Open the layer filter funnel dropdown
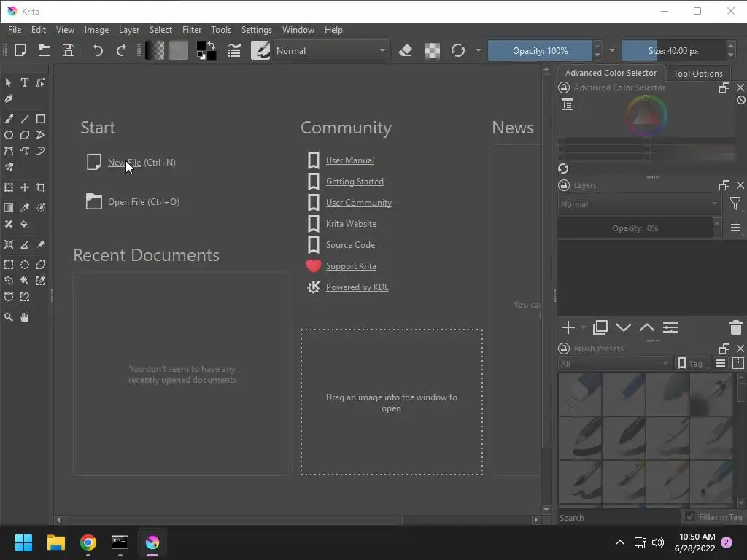Image resolution: width=747 pixels, height=560 pixels. point(735,204)
